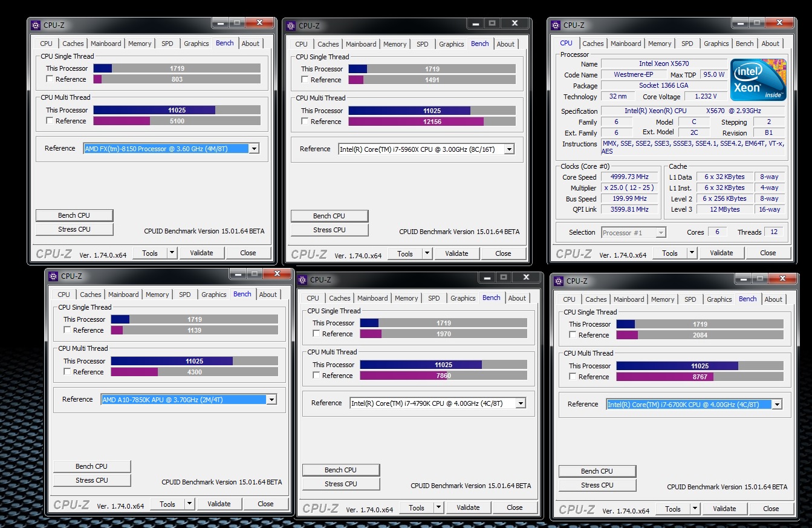Click the multi-thread reference bar showing 12156
812x528 pixels.
(432, 122)
